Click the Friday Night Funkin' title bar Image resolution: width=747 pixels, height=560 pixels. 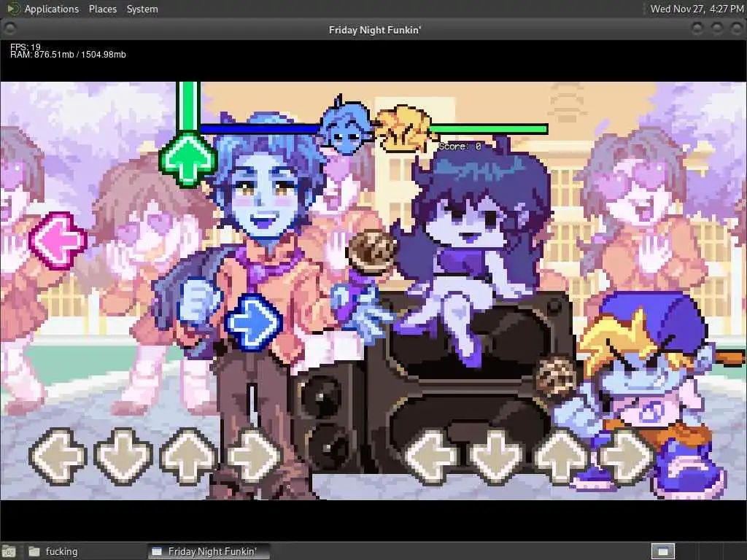click(374, 29)
